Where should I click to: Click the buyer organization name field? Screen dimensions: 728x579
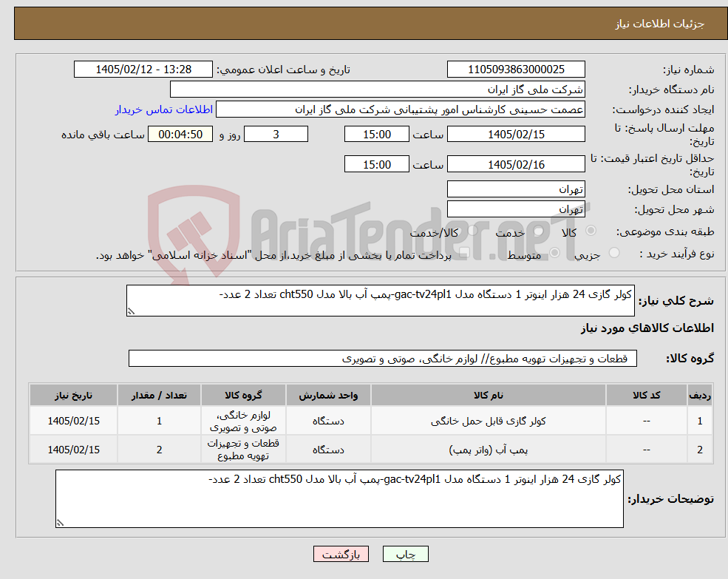point(378,89)
